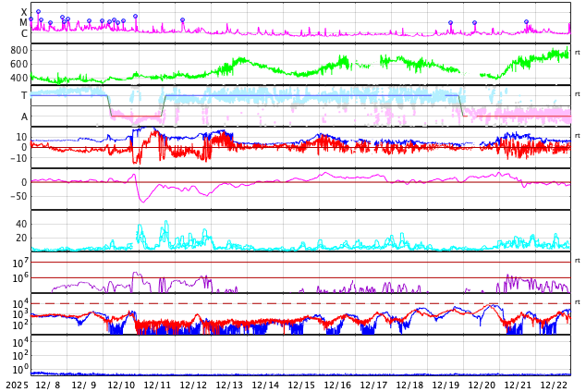
Task: Select the M flare class label
Action: [24, 23]
